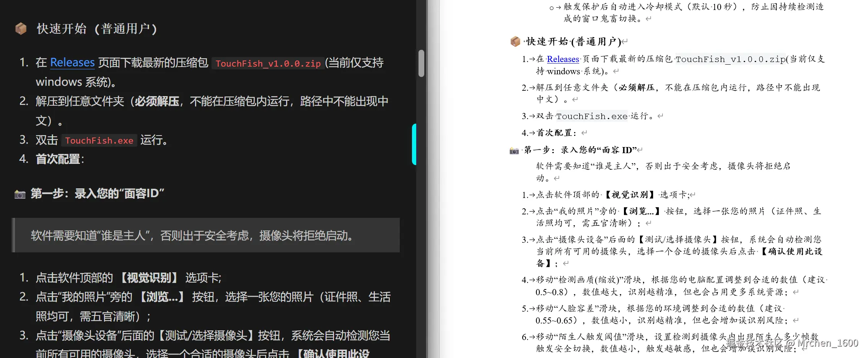The image size is (868, 358).
Task: Click "首次配置:" in white document
Action: tap(557, 133)
